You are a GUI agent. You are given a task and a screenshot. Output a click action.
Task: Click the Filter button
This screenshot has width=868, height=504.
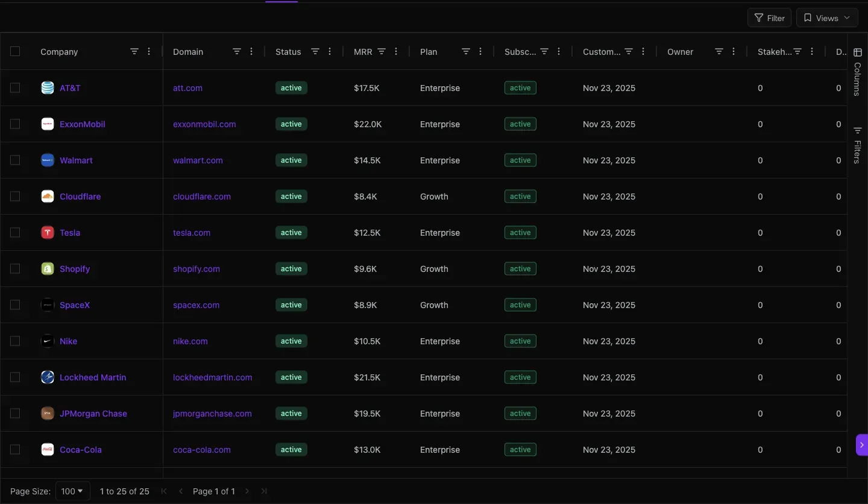pyautogui.click(x=769, y=18)
